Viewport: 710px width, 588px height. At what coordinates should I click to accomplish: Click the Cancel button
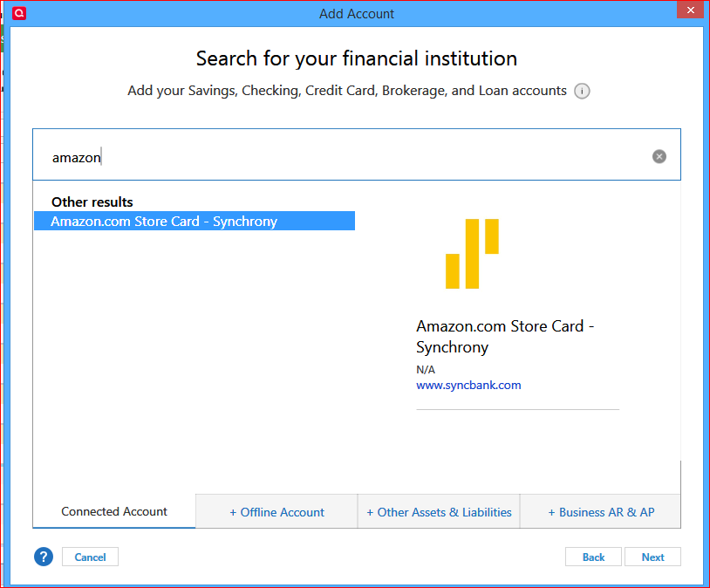tap(90, 557)
